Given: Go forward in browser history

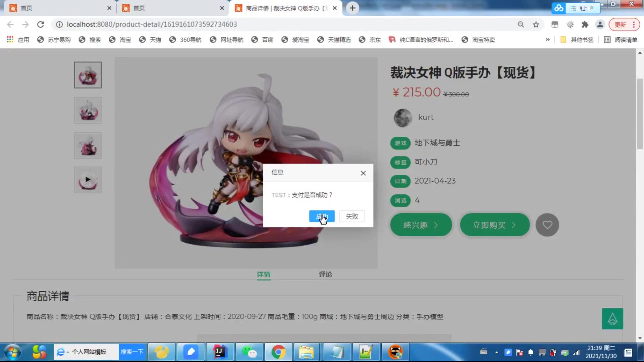Looking at the screenshot, I should (25, 24).
